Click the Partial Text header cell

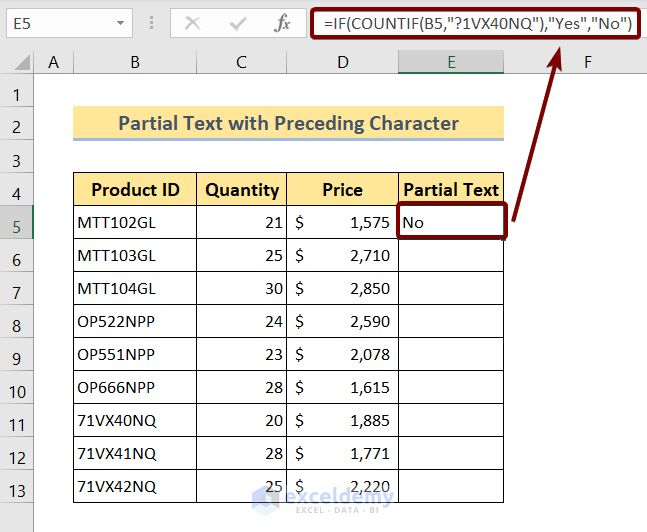[451, 189]
